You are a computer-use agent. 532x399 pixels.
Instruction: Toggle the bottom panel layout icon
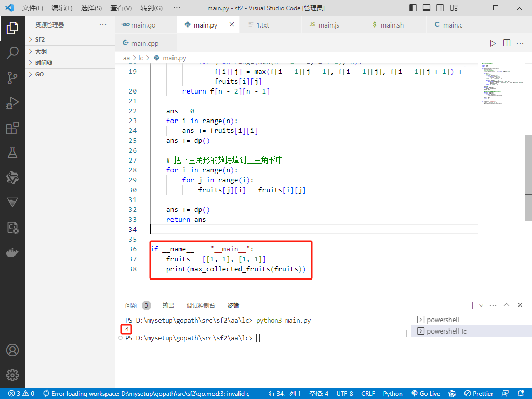(427, 8)
